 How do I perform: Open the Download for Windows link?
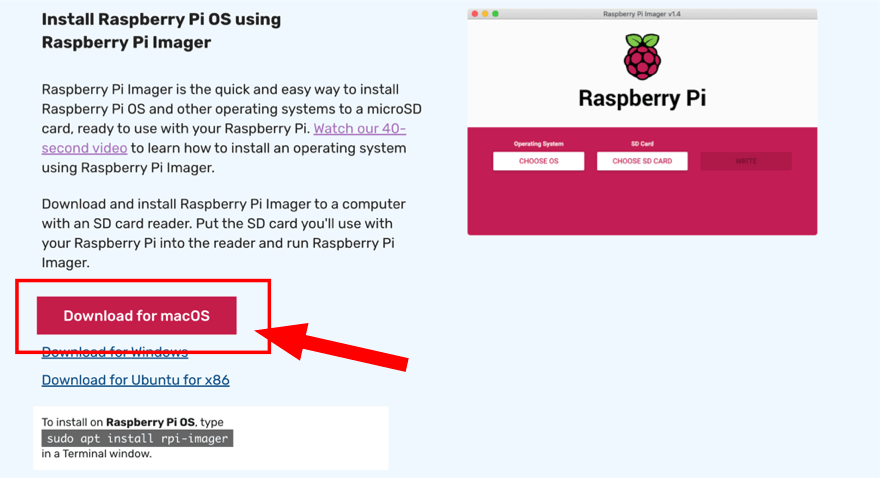tap(114, 352)
